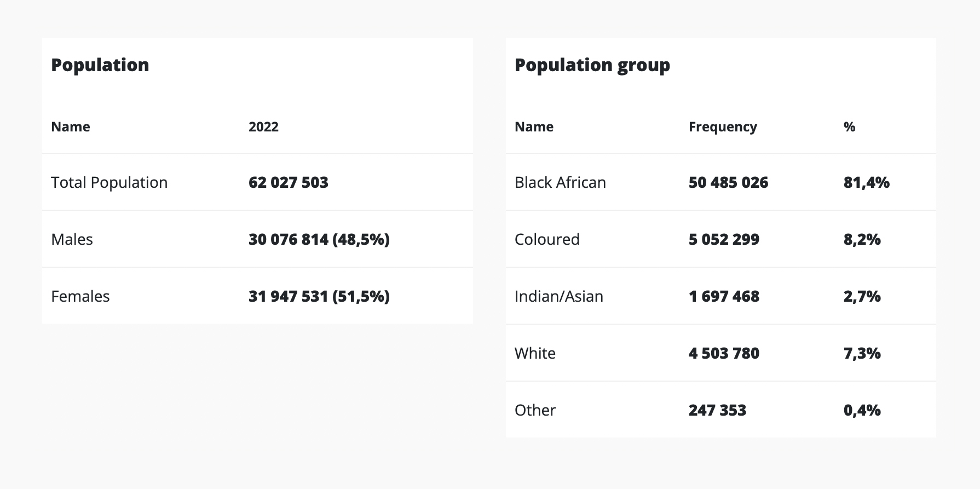Click the Frequency column header
Image resolution: width=980 pixels, height=489 pixels.
[723, 126]
